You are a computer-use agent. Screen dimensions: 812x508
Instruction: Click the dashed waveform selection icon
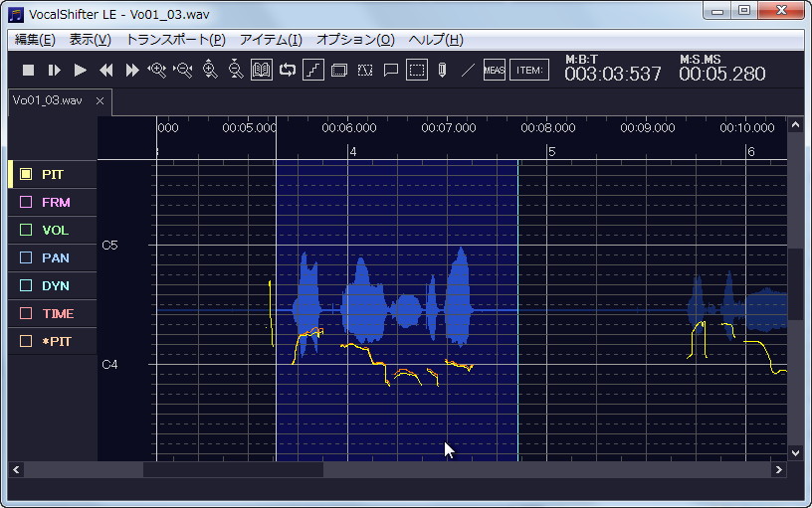click(365, 70)
